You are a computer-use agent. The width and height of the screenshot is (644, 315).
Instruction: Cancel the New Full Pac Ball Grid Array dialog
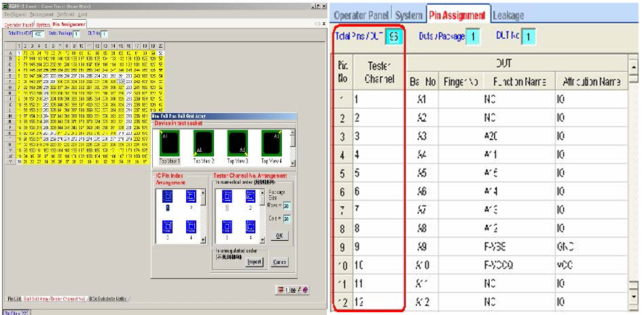tap(280, 261)
